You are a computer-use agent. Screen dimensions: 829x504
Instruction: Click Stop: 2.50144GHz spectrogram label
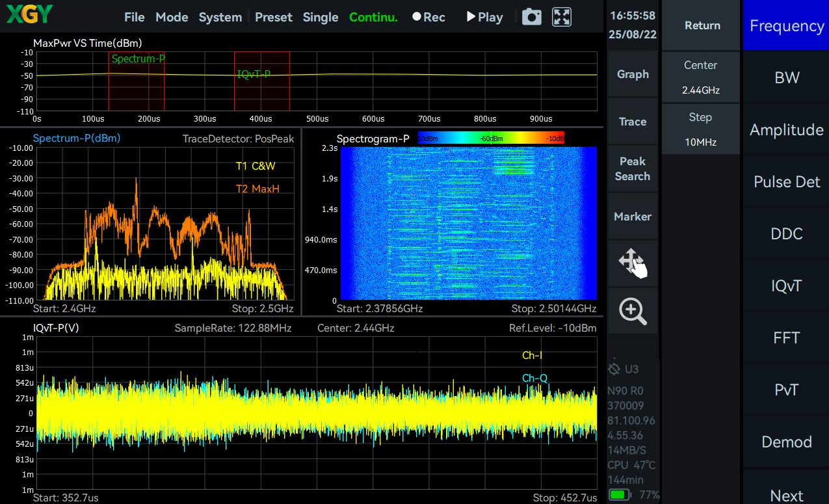554,308
